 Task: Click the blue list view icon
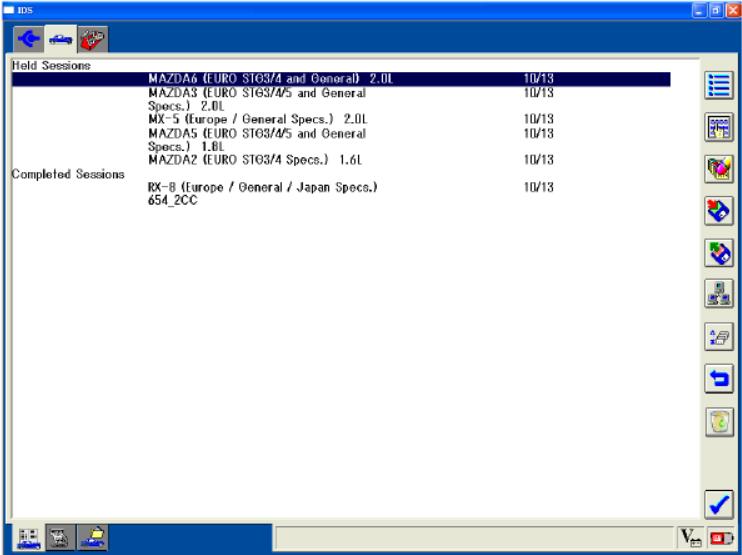[x=719, y=85]
